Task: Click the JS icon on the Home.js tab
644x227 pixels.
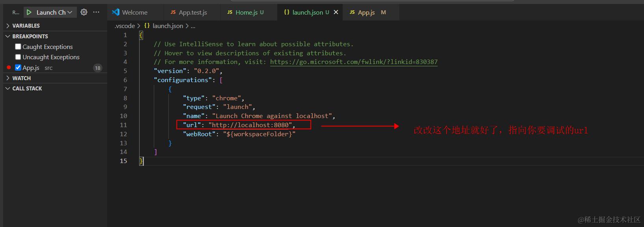Action: click(x=230, y=12)
